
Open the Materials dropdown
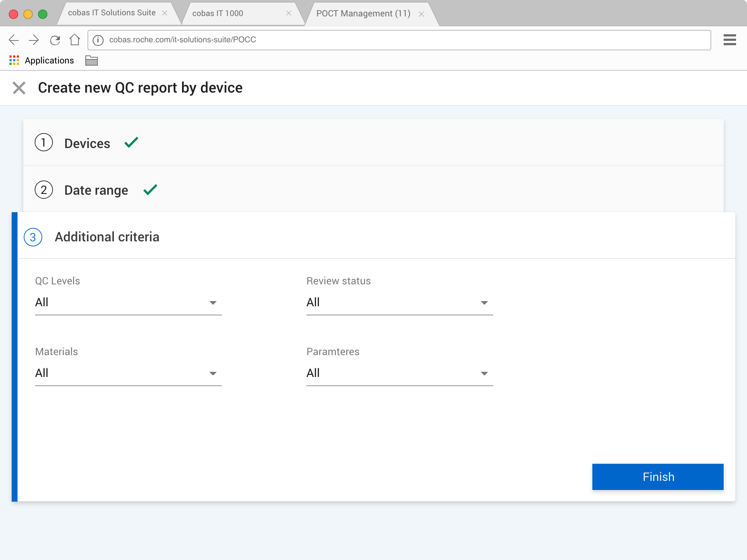[128, 373]
